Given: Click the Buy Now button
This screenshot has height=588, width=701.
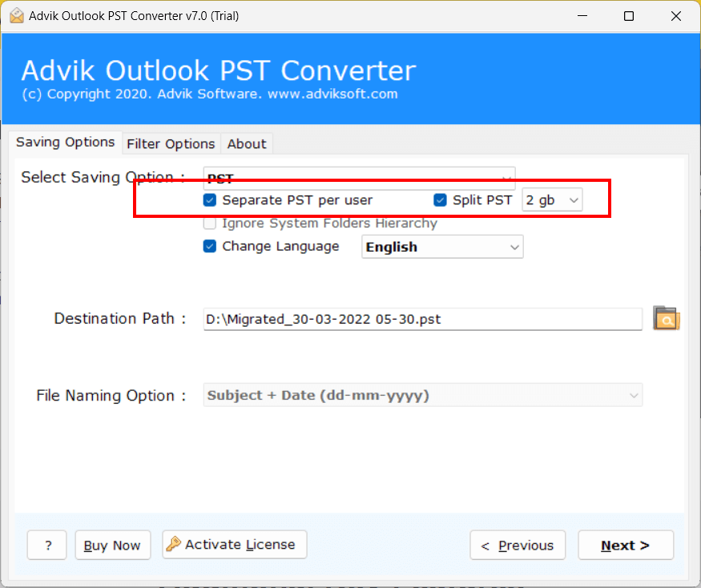Looking at the screenshot, I should 113,545.
